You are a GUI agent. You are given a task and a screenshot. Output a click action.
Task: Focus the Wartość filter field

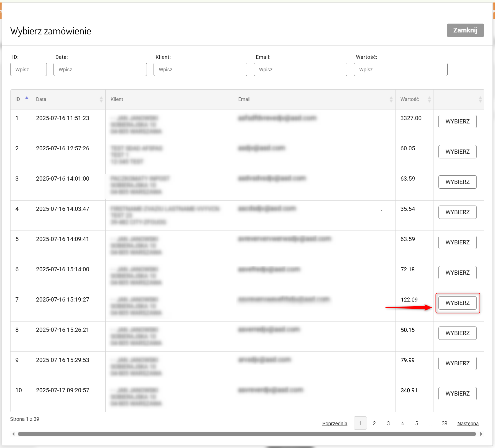click(400, 69)
